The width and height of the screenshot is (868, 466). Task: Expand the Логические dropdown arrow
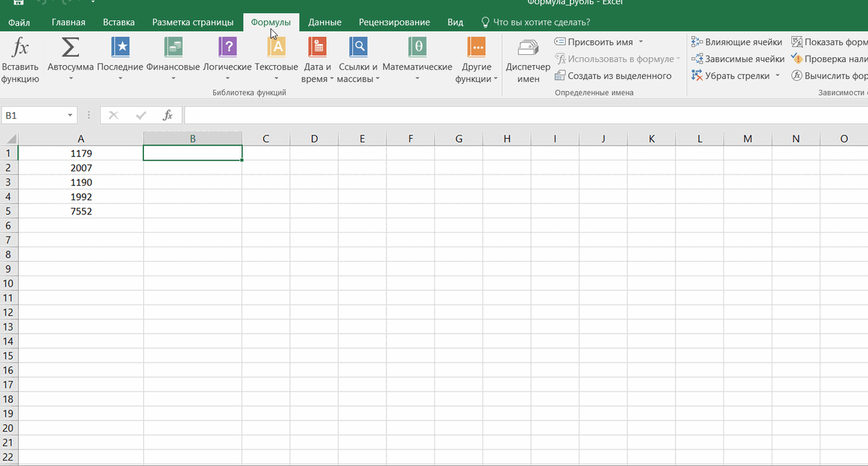(x=227, y=79)
